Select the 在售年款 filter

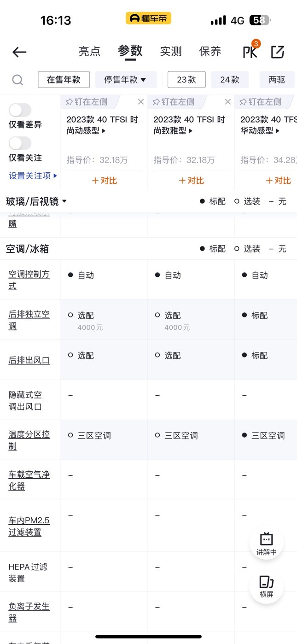coord(64,80)
